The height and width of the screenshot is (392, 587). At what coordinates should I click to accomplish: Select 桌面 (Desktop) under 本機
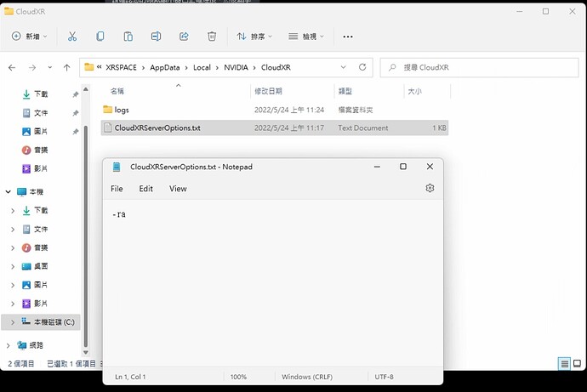click(36, 266)
